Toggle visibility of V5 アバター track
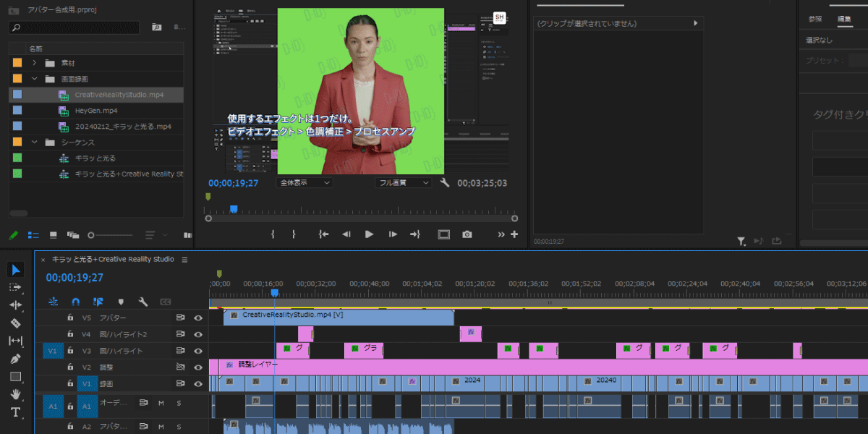868x434 pixels. point(198,318)
